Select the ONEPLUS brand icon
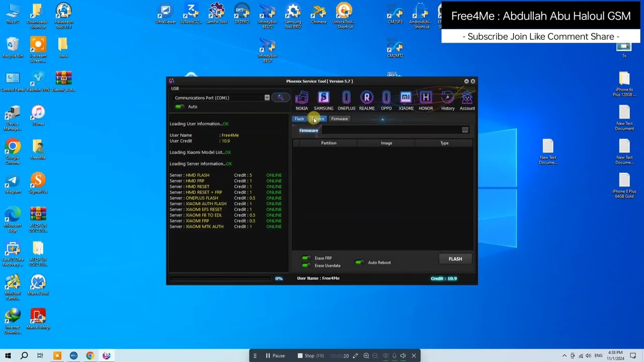644x362 pixels. (346, 101)
